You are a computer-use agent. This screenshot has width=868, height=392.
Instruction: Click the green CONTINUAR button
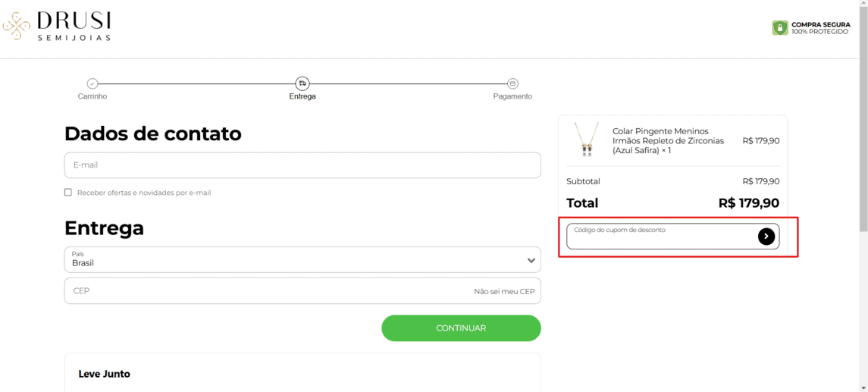[x=461, y=328]
